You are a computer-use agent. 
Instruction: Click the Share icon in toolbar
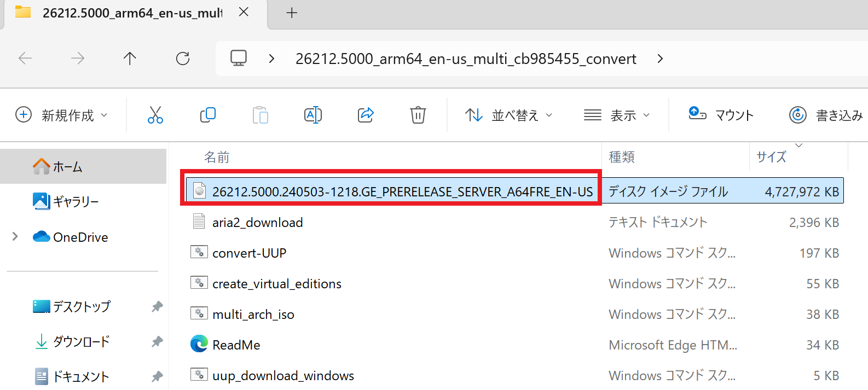[366, 115]
